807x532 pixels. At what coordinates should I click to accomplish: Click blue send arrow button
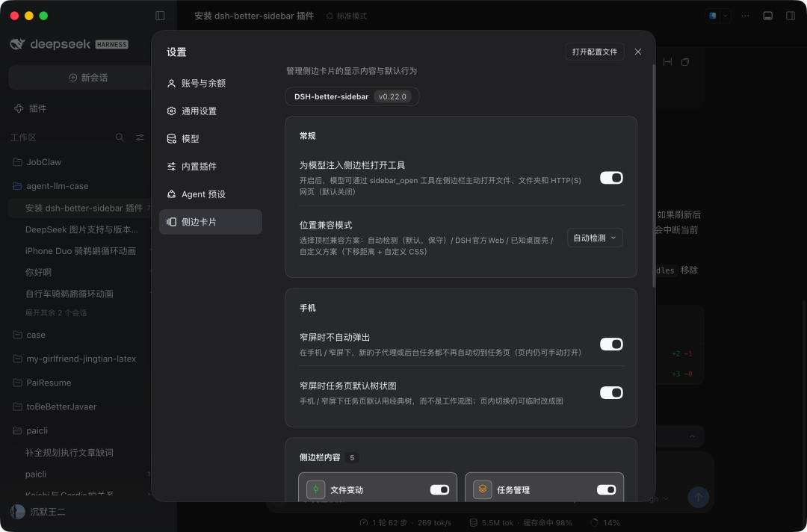[699, 497]
